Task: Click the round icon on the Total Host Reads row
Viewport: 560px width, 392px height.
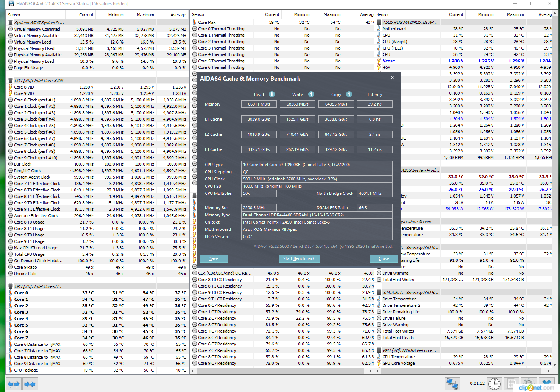Action: tap(379, 338)
